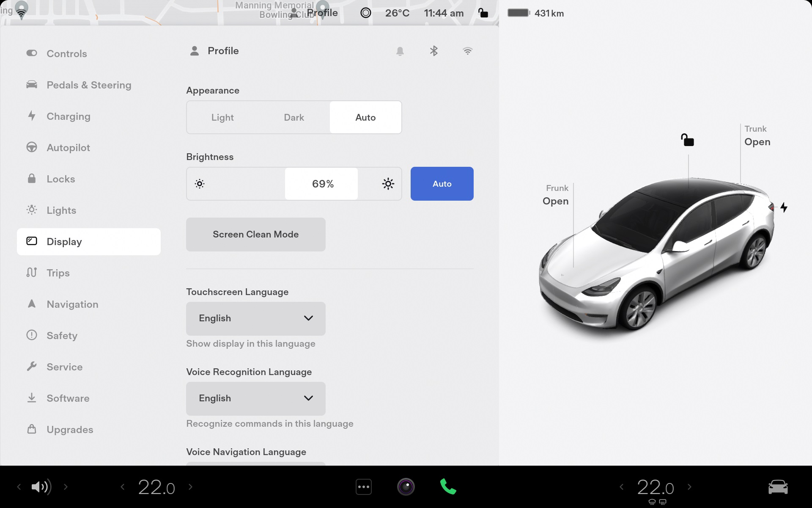
Task: Expand Touchscreen Language dropdown
Action: pyautogui.click(x=256, y=318)
